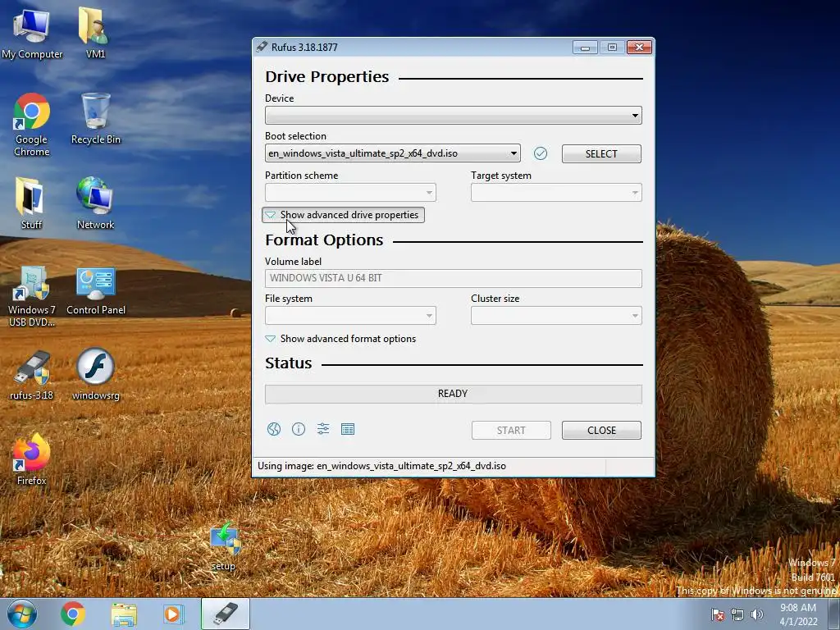
Task: Open Control Panel desktop icon
Action: (x=96, y=291)
